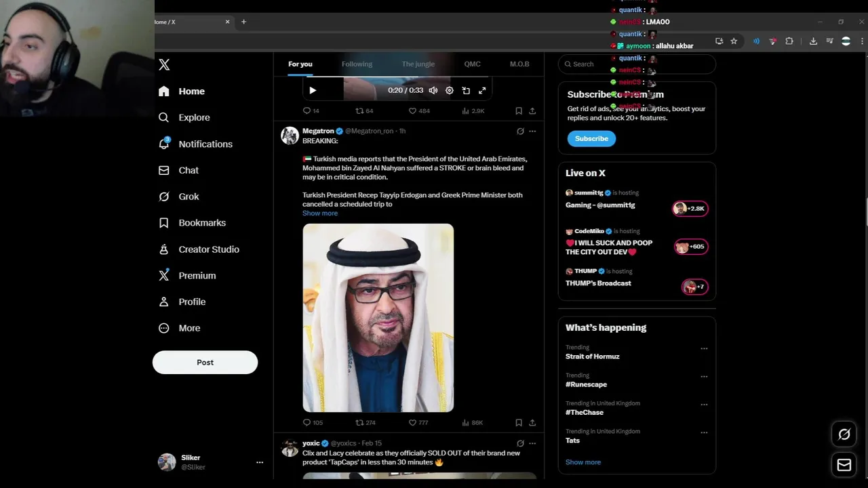Open more options on yoxic post
Screen dimensions: 868x488
[x=532, y=443]
